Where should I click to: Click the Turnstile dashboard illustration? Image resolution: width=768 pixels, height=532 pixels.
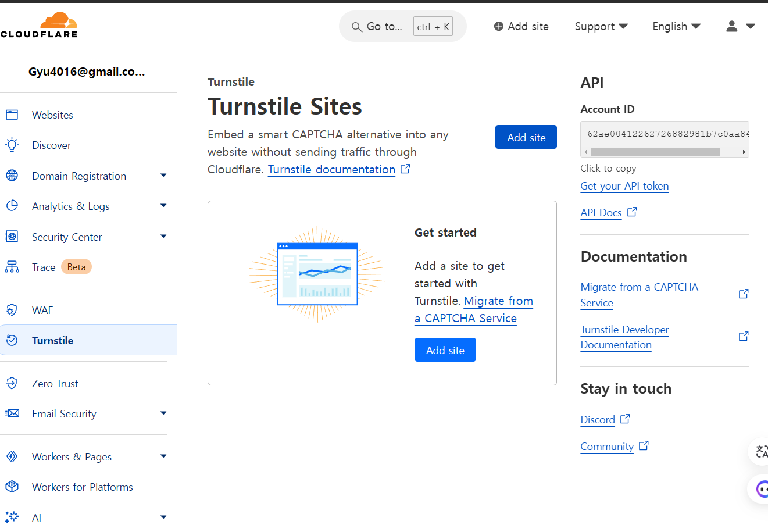click(317, 274)
